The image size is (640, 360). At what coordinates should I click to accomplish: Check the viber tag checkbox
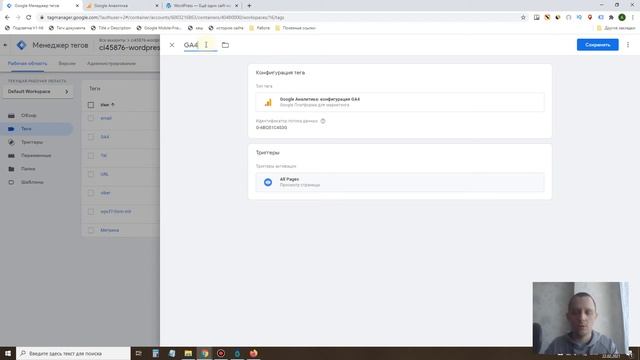91,193
